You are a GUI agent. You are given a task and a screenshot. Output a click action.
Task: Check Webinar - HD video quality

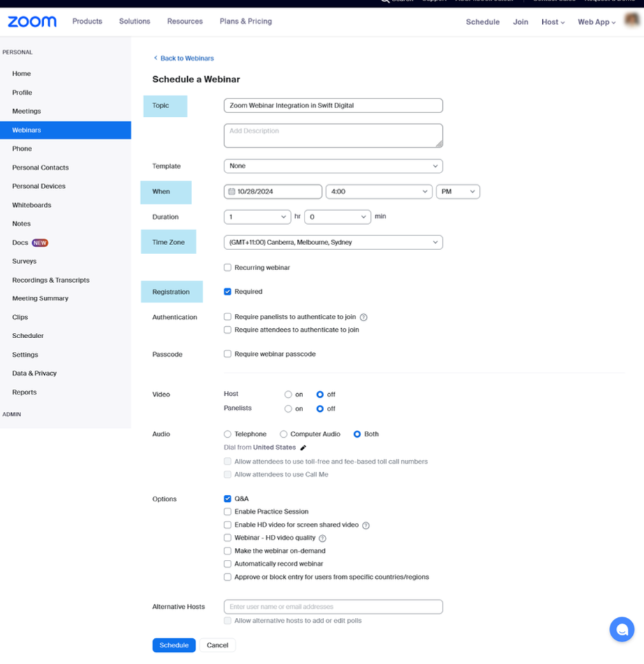(228, 538)
